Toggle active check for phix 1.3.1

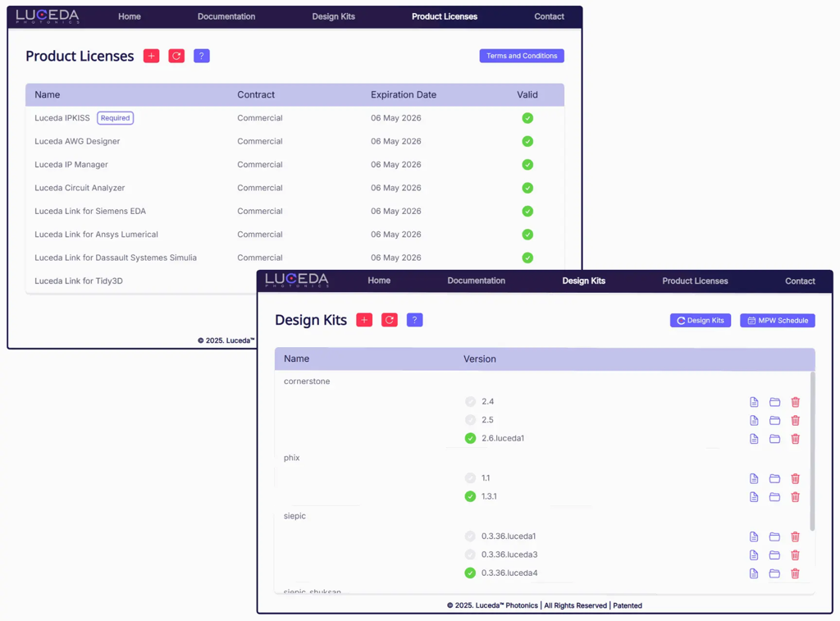(x=470, y=496)
